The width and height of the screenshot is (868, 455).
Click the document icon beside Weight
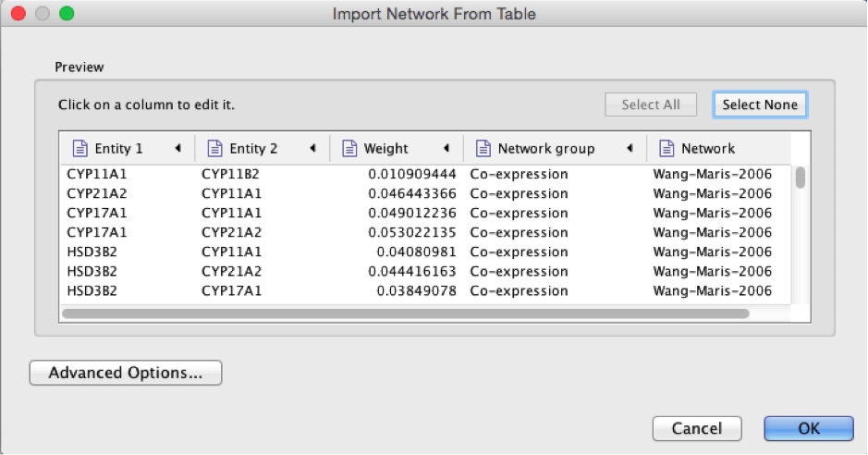tap(349, 148)
